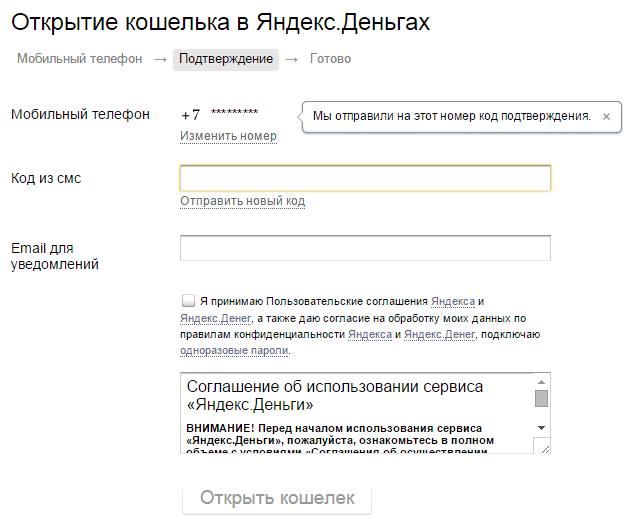Click agreement box scroll up arrow
Screen dimensions: 640x529
[x=541, y=382]
